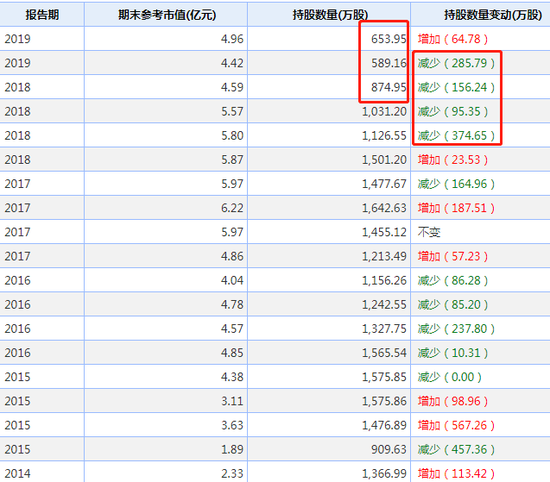Image resolution: width=550 pixels, height=482 pixels.
Task: Click the holdings value 1,242.55
Action: pos(384,304)
